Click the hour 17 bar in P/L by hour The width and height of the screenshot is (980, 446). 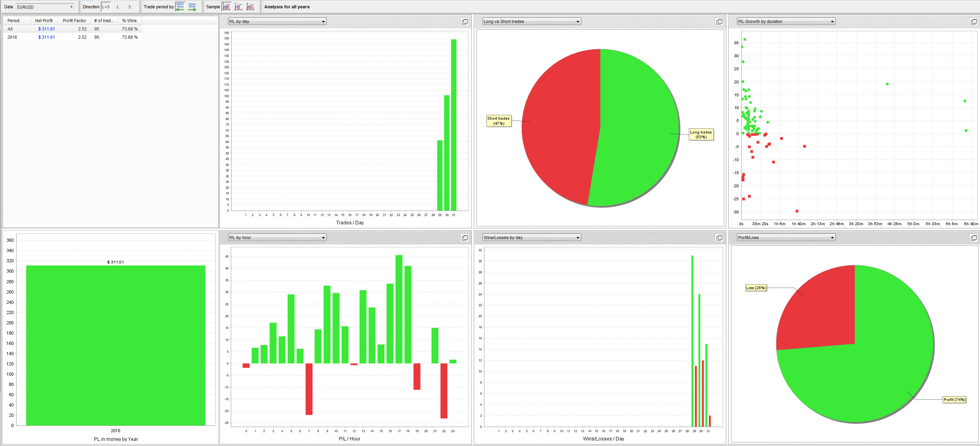399,309
